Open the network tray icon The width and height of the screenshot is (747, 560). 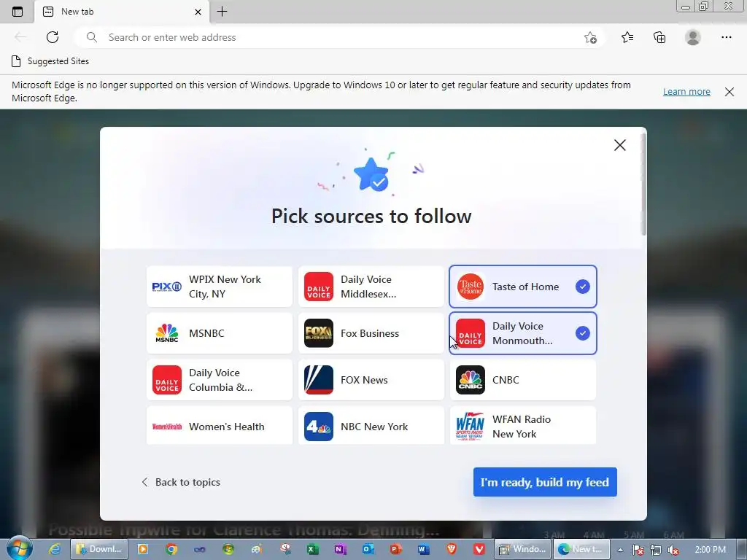click(x=656, y=550)
